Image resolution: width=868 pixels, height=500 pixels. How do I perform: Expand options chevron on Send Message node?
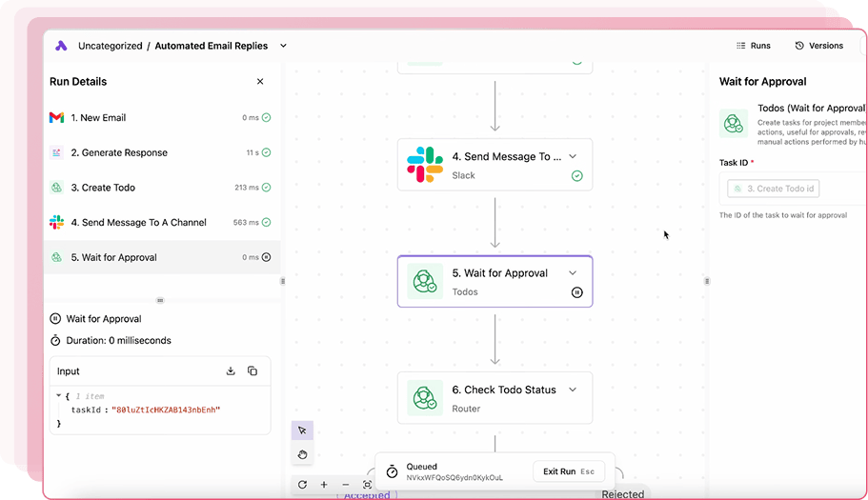coord(573,156)
